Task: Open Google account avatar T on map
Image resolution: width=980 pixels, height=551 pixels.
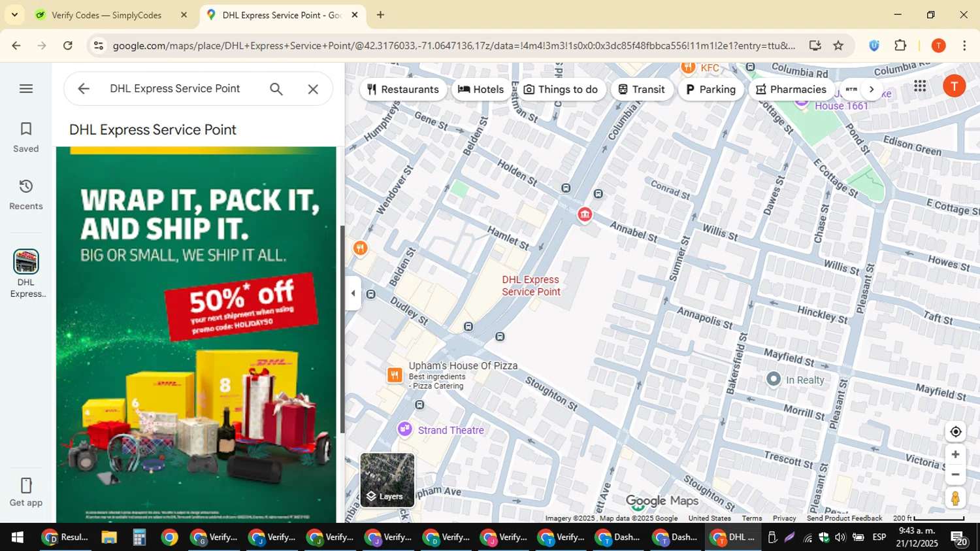Action: [954, 86]
